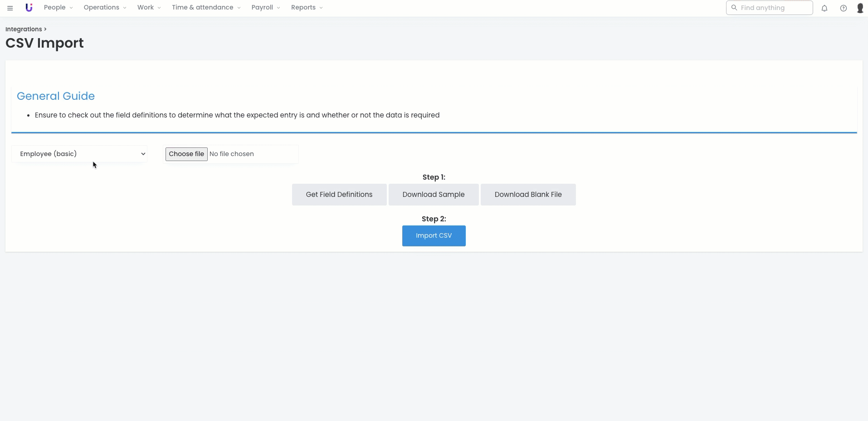Go to Integrations breadcrumb link
The height and width of the screenshot is (421, 868).
24,29
